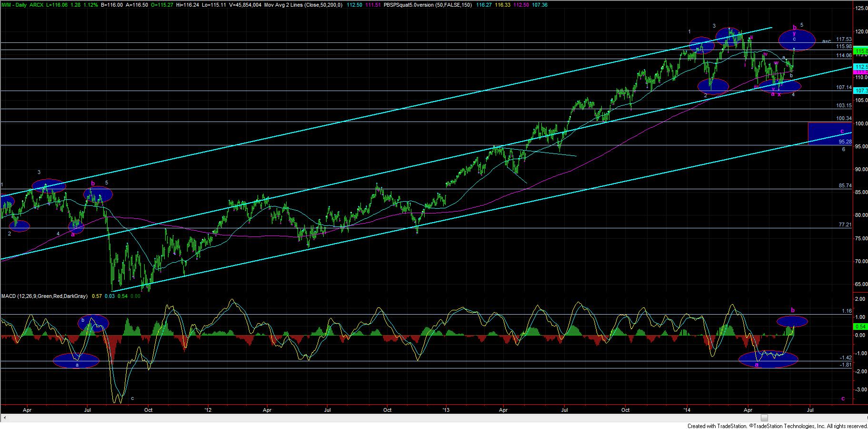868x429 pixels.
Task: Click the '13 year marker on time axis
Action: pos(446,409)
